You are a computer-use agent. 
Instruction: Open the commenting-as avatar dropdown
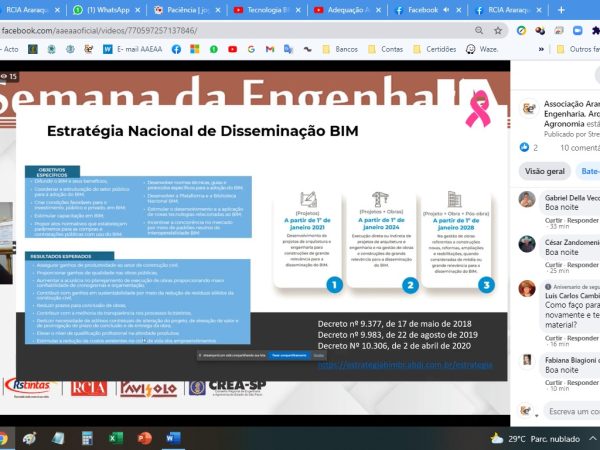528,411
